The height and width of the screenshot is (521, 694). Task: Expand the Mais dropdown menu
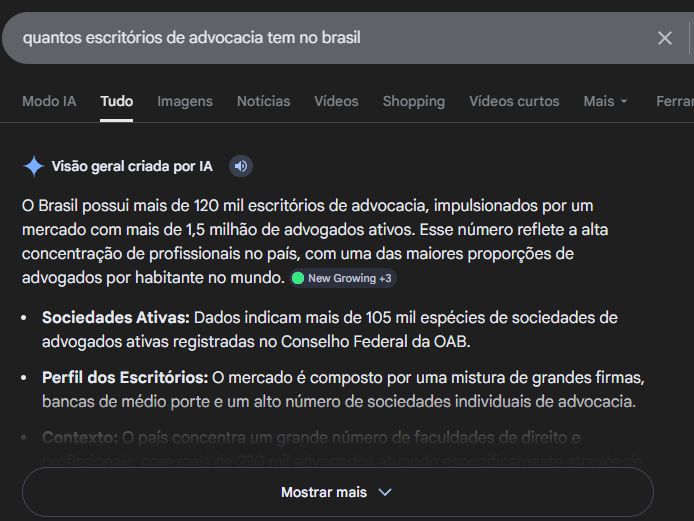(x=605, y=101)
